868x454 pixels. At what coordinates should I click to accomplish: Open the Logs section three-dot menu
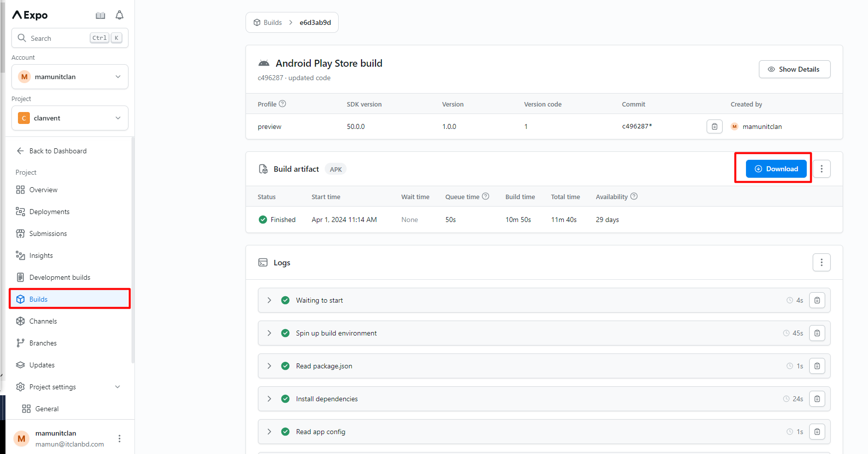click(821, 262)
